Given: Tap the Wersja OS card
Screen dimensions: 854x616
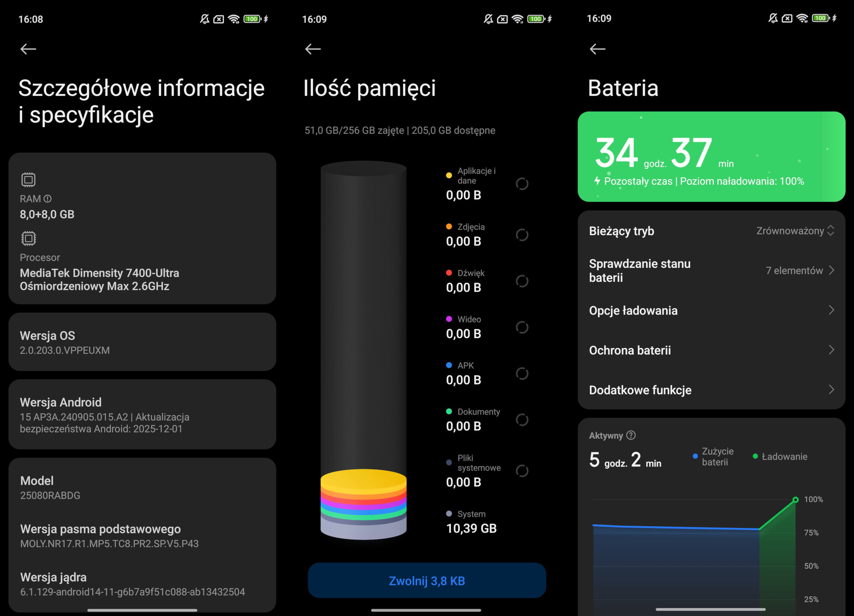Looking at the screenshot, I should 142,342.
